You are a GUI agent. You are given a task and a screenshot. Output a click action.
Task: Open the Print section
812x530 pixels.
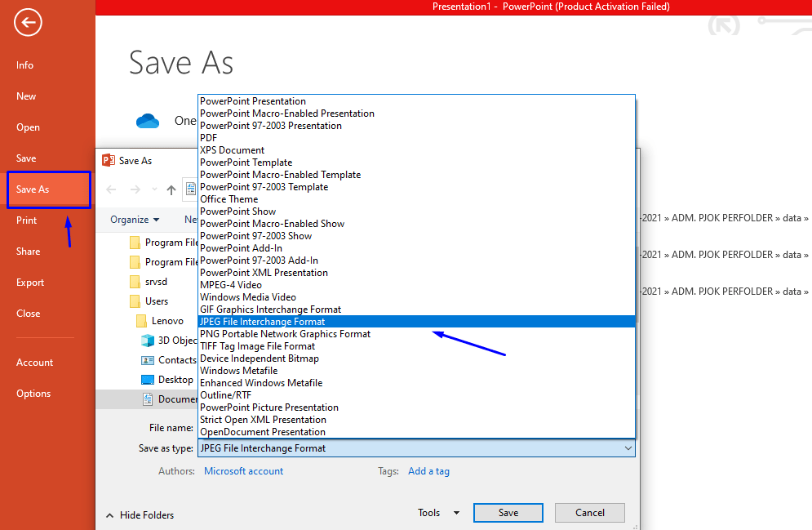coord(26,220)
